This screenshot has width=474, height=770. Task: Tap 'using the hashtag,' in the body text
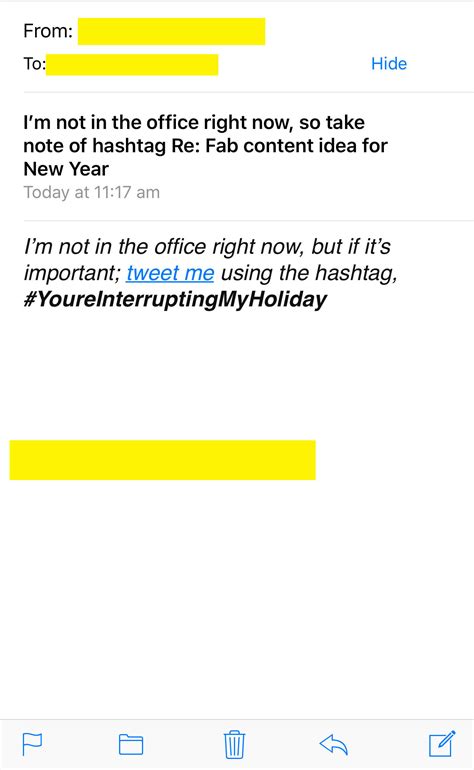pyautogui.click(x=309, y=273)
